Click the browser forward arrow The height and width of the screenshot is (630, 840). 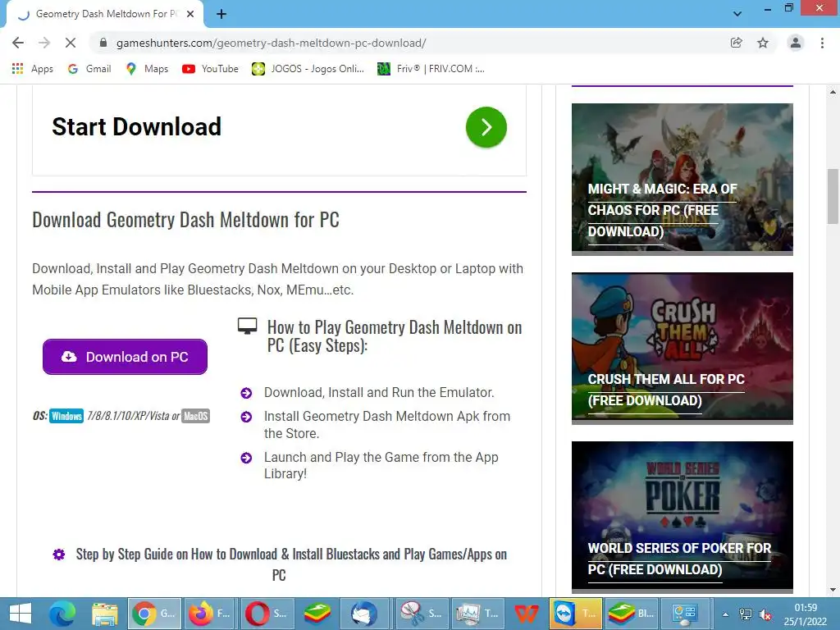tap(44, 43)
